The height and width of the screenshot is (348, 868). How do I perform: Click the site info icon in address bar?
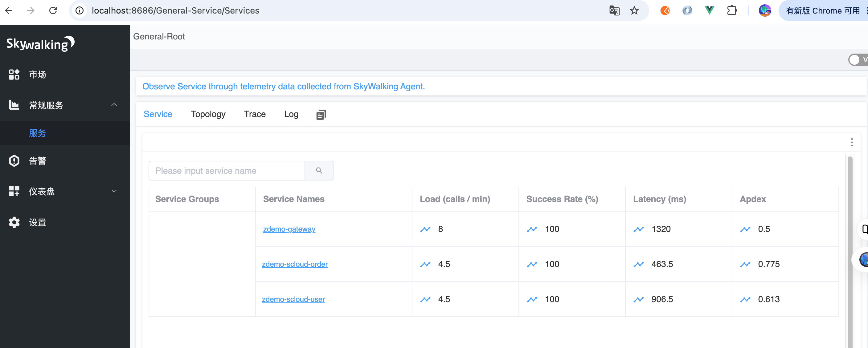click(x=80, y=10)
